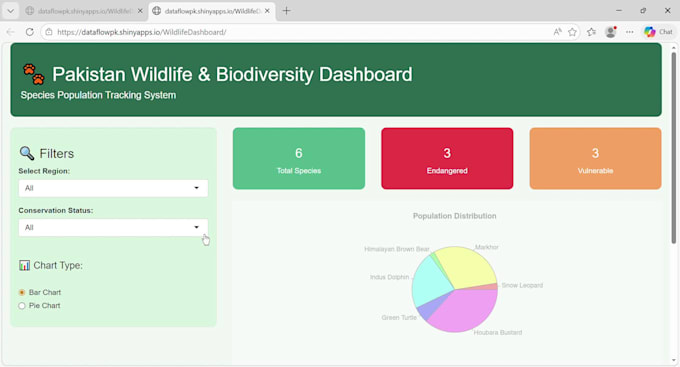The image size is (680, 367).
Task: Click the red Endangered count card
Action: (x=447, y=158)
